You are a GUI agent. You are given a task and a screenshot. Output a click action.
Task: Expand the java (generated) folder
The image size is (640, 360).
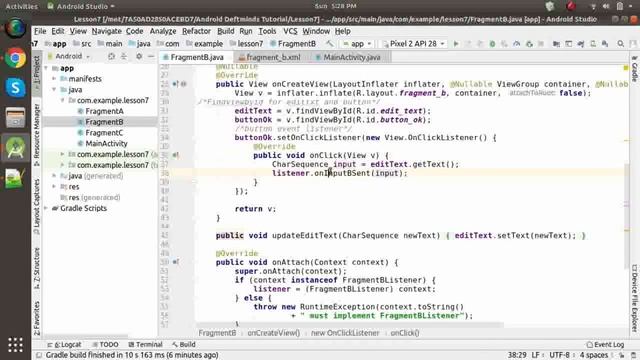54,176
